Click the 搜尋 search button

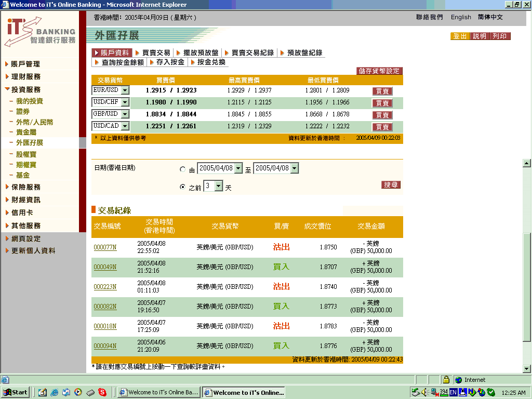(391, 185)
